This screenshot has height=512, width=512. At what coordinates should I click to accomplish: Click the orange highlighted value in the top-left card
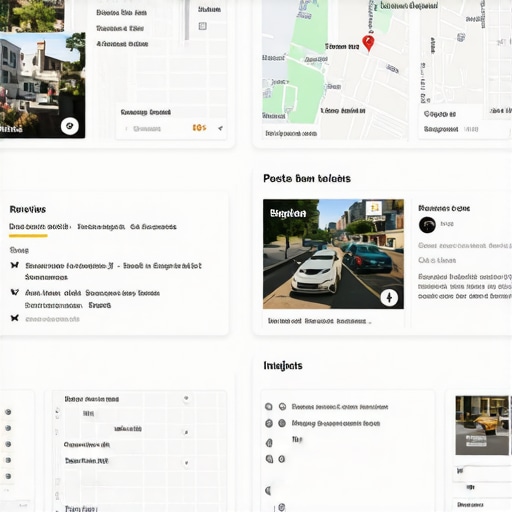coord(199,128)
